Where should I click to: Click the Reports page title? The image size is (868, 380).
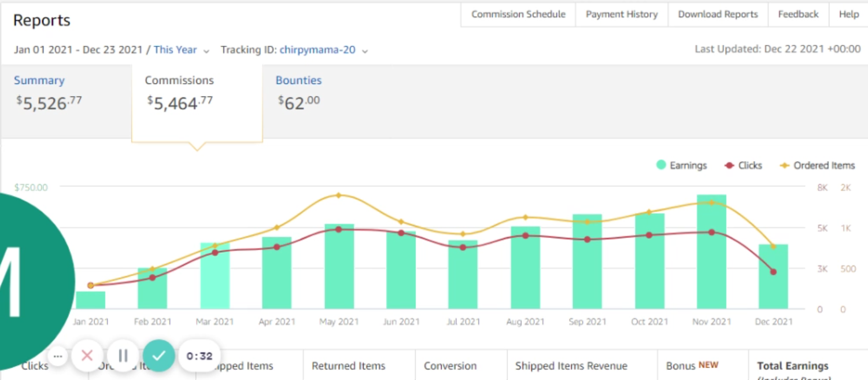click(42, 20)
